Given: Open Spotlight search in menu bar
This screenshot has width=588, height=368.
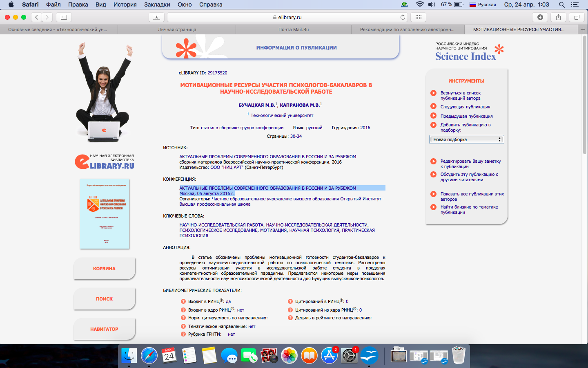Looking at the screenshot, I should (x=562, y=4).
